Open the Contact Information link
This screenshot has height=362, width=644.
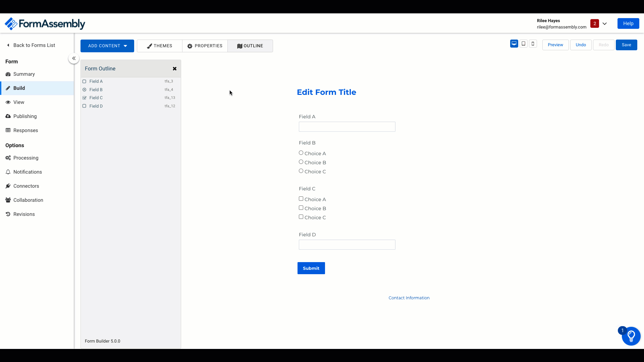pyautogui.click(x=409, y=298)
